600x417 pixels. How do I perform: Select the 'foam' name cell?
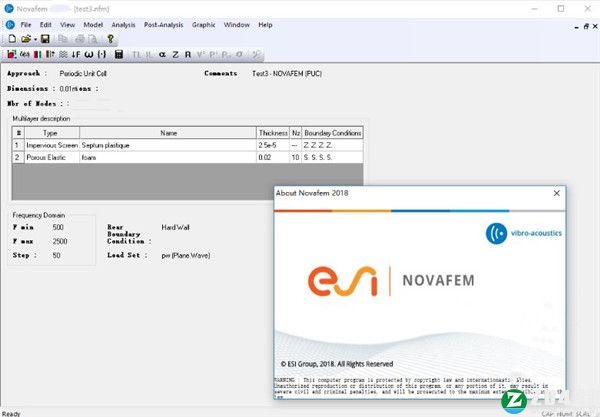168,157
